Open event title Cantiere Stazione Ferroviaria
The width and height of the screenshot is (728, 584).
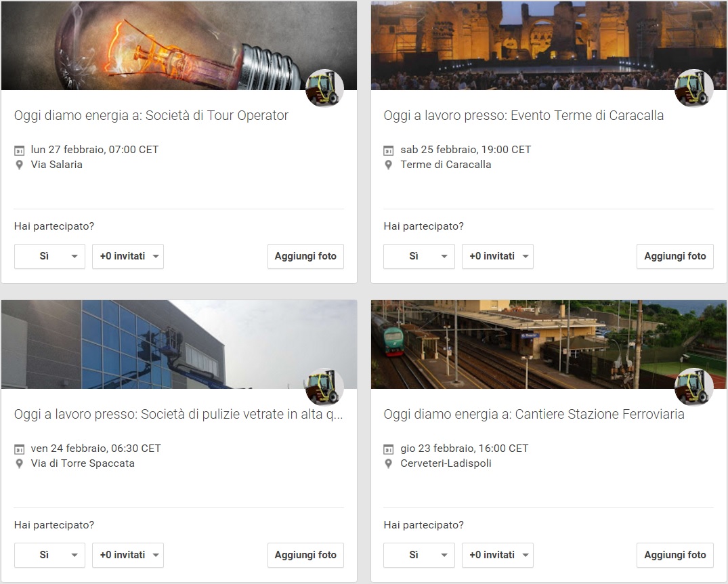click(x=534, y=415)
